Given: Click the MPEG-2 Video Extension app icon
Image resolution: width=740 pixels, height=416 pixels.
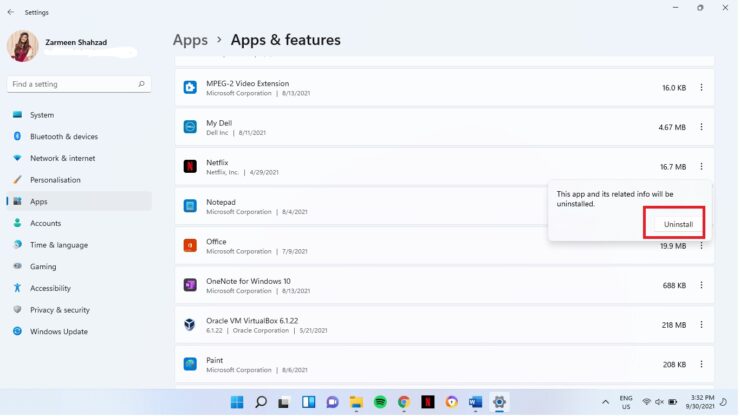Looking at the screenshot, I should click(190, 87).
